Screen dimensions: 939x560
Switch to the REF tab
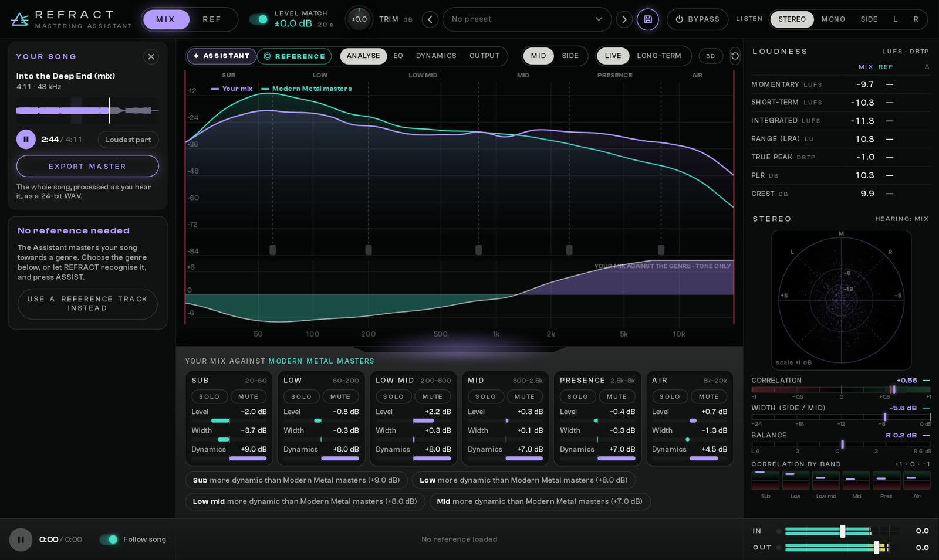[212, 19]
